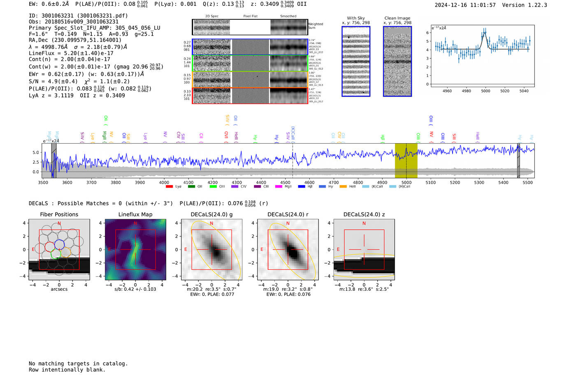Open the emission line fit plot near 5000
Image resolution: width=576 pixels, height=392 pixels.
point(483,56)
